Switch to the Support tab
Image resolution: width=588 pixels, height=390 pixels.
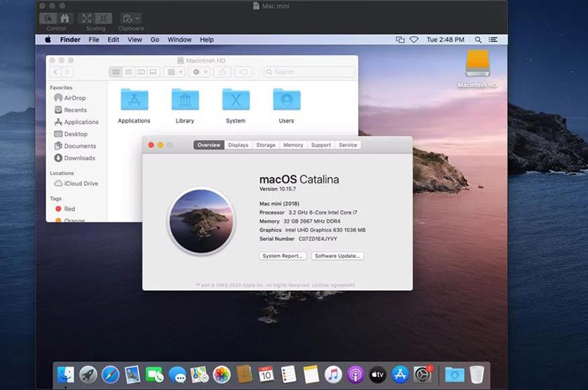click(x=321, y=145)
